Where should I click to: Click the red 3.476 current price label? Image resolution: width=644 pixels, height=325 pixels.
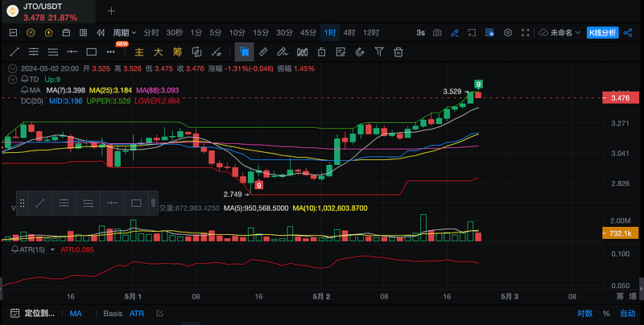620,98
